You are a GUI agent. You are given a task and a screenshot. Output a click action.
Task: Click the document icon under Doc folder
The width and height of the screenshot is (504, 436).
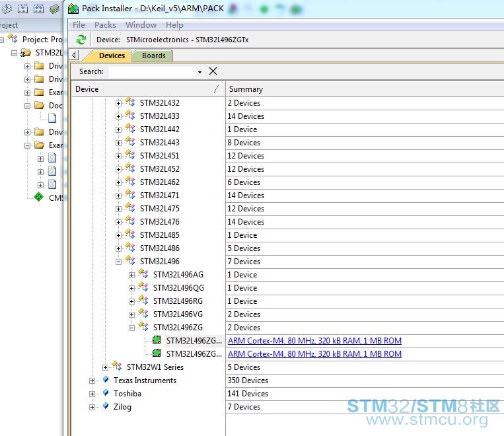tap(52, 118)
